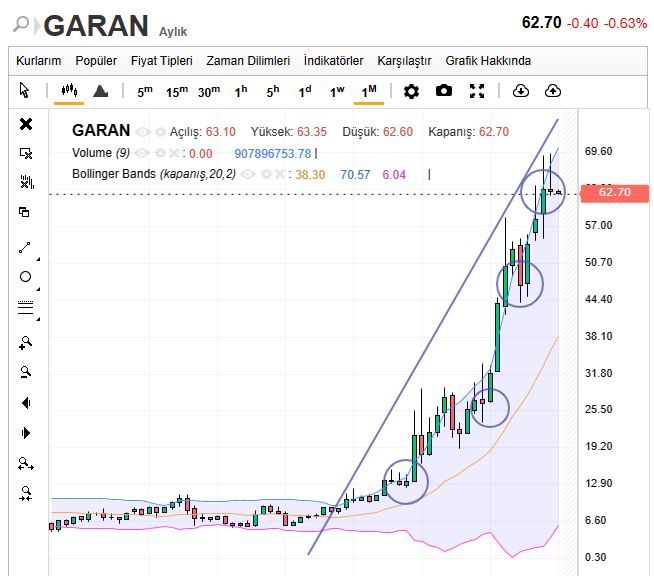
Task: Click the volume value 907896753.78
Action: [273, 154]
